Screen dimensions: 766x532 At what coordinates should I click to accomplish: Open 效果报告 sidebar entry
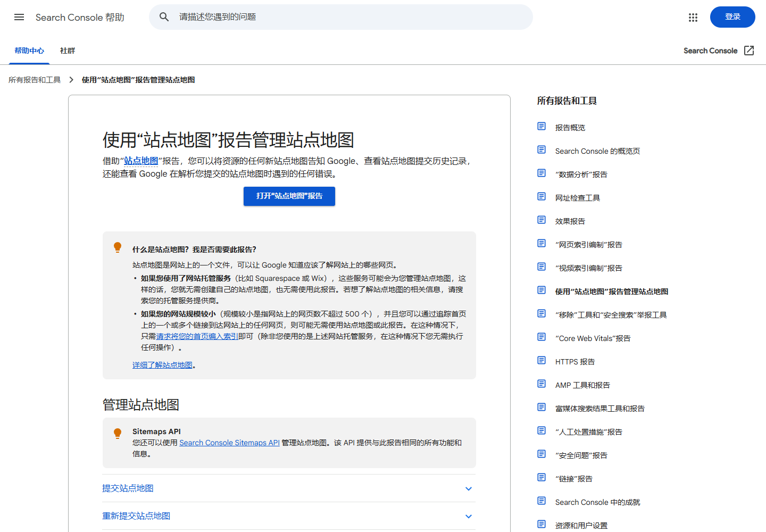[570, 221]
